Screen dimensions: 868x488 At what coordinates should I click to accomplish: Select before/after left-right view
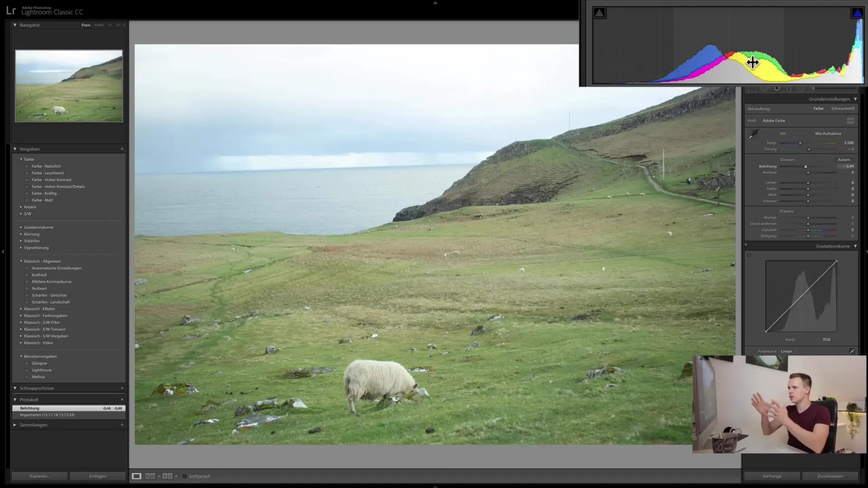click(x=150, y=476)
